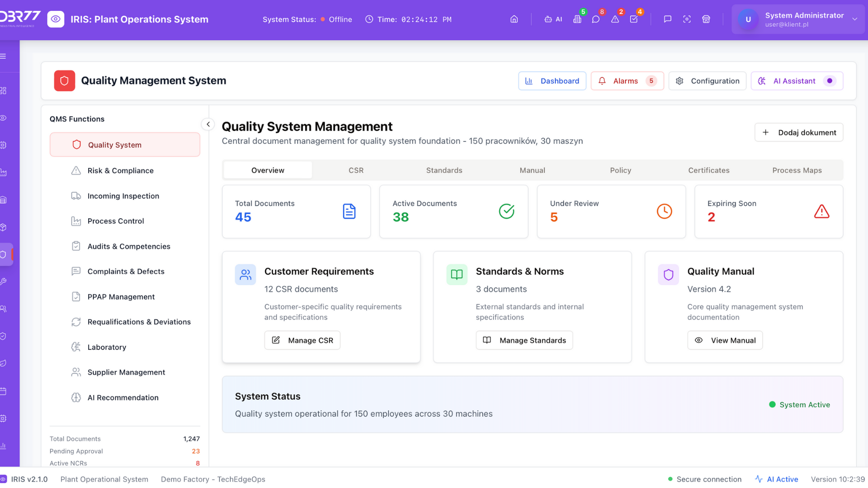Click the home icon in top bar
This screenshot has height=488, width=868.
pos(514,19)
